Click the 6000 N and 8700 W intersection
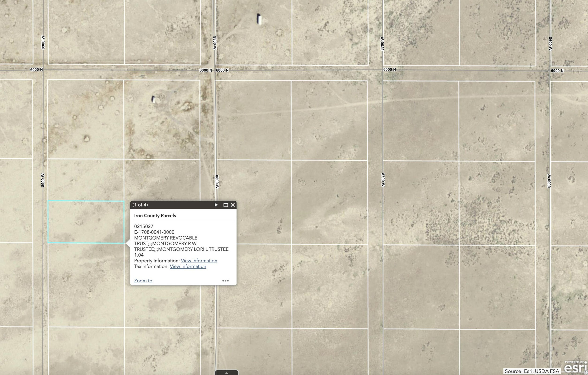This screenshot has width=588, height=375. pyautogui.click(x=382, y=70)
